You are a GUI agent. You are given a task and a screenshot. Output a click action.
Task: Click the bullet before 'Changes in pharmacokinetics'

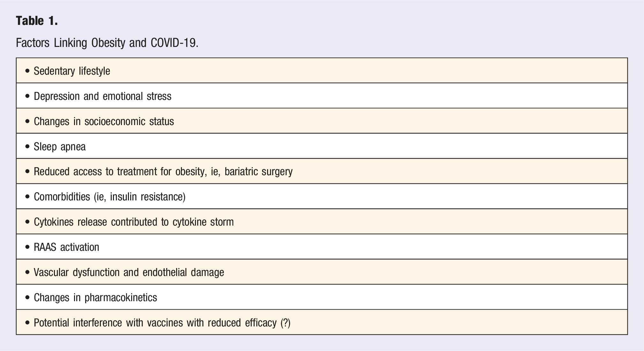pyautogui.click(x=27, y=297)
